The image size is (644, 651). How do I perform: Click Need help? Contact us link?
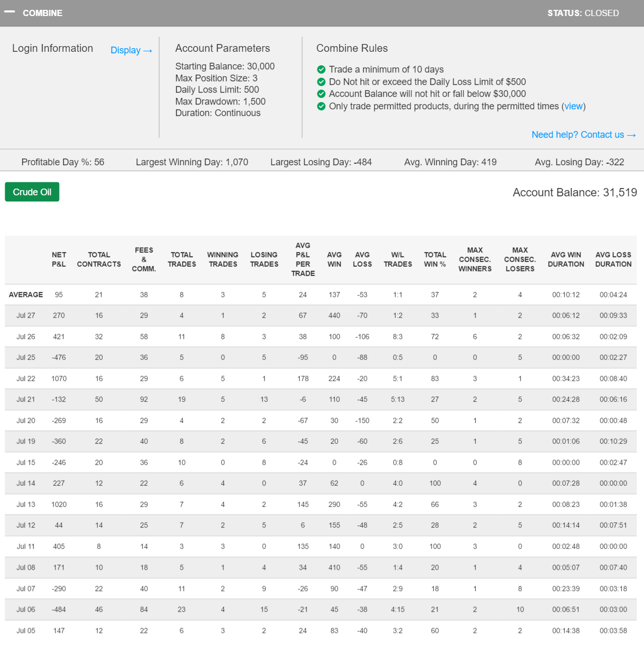click(583, 135)
